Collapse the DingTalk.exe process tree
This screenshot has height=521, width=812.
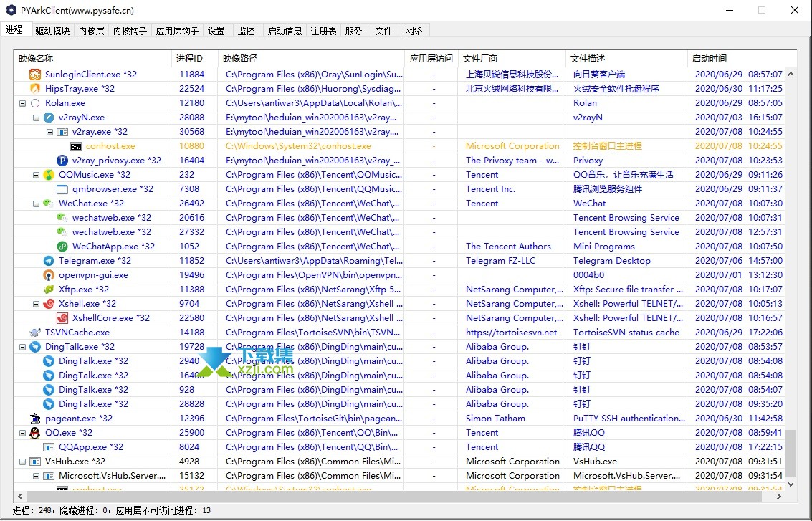point(22,347)
